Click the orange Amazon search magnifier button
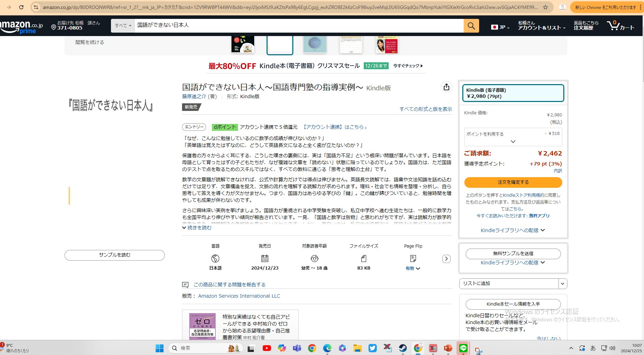The height and width of the screenshot is (355, 644). click(471, 26)
